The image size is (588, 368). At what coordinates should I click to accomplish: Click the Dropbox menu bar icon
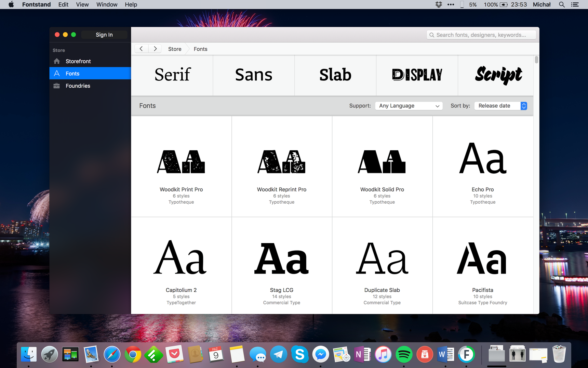(x=439, y=4)
